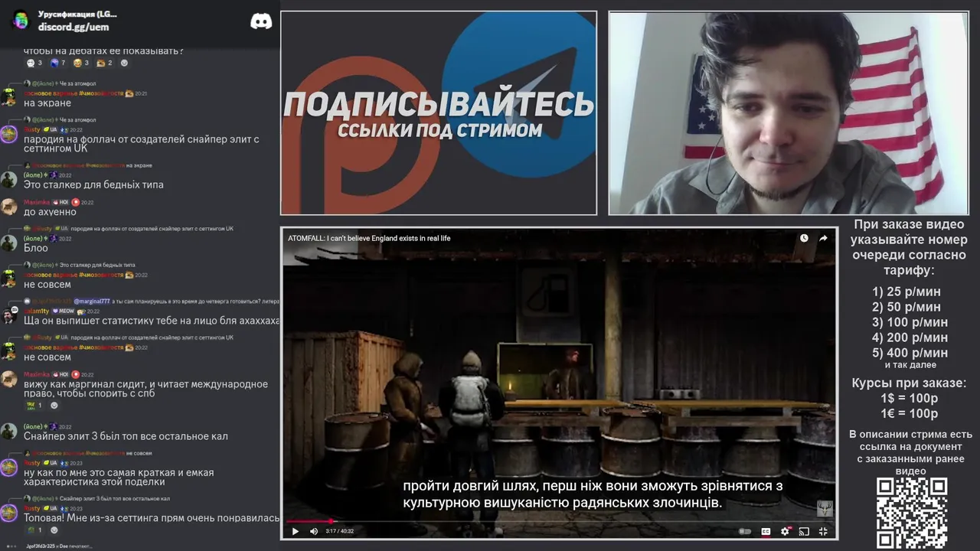Image resolution: width=980 pixels, height=551 pixels.
Task: Click reply preview 'Снайпер элит 3 был топ все остальное кал'
Action: click(114, 498)
